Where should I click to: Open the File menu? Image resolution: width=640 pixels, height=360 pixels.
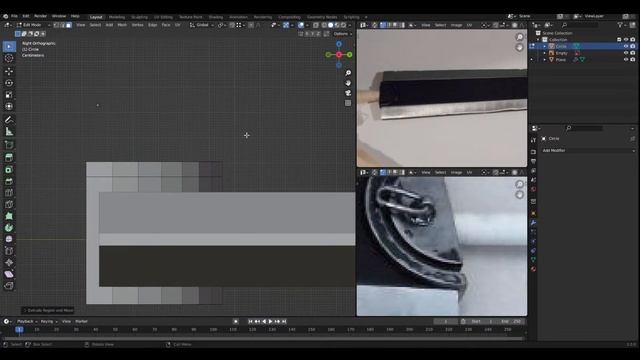[x=14, y=16]
